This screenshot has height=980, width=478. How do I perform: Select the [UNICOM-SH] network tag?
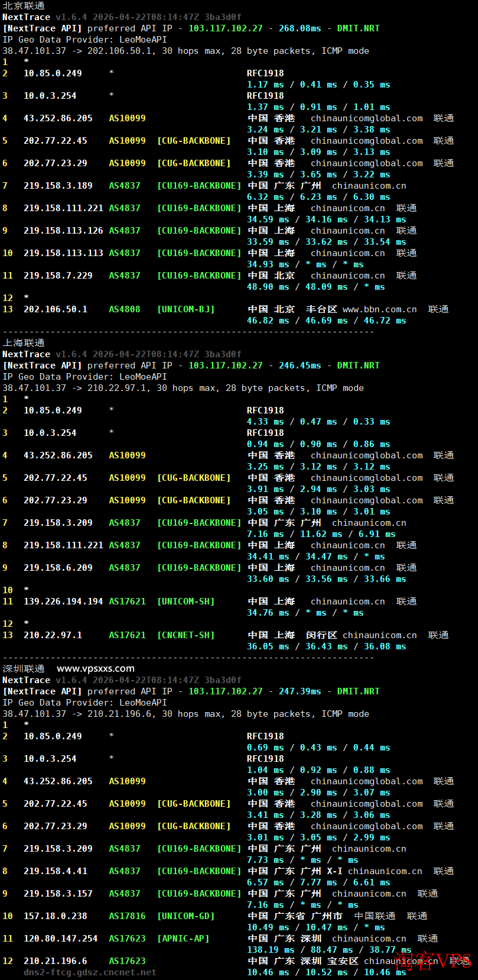(186, 601)
